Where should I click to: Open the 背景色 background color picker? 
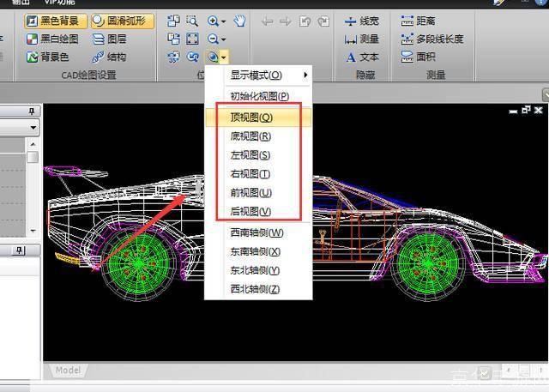point(48,57)
